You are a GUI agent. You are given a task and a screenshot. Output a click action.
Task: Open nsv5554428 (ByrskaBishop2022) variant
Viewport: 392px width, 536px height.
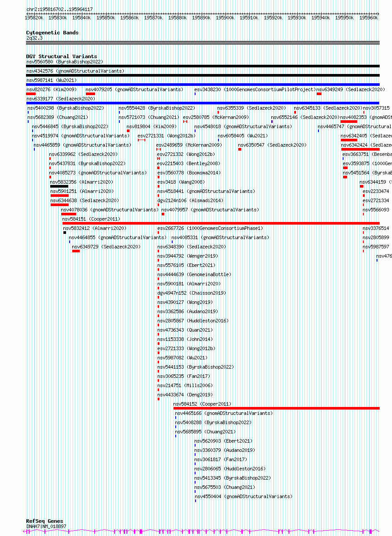point(157,108)
